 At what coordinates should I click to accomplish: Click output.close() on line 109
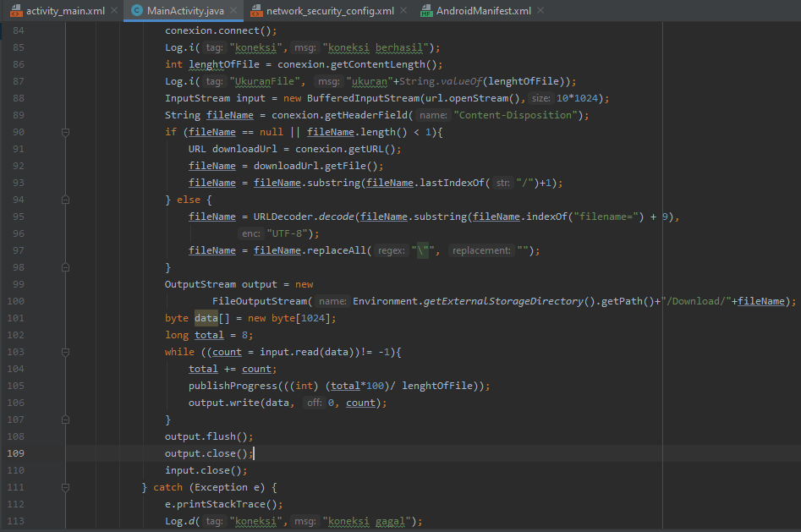(x=206, y=453)
